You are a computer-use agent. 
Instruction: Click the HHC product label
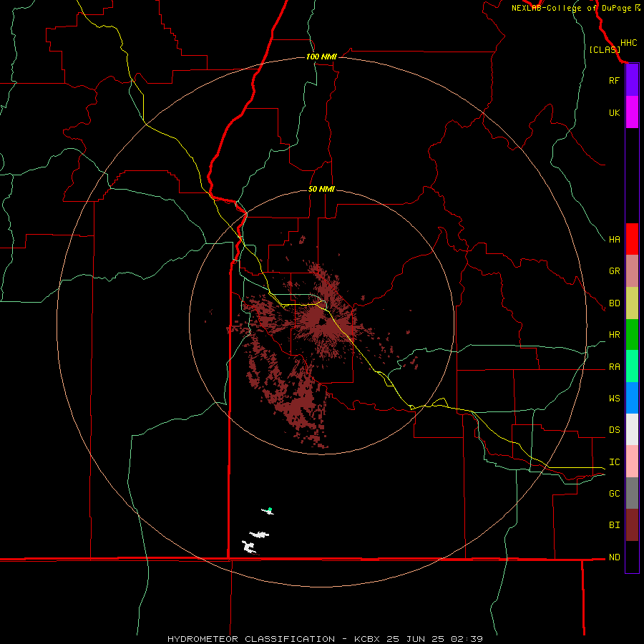628,43
